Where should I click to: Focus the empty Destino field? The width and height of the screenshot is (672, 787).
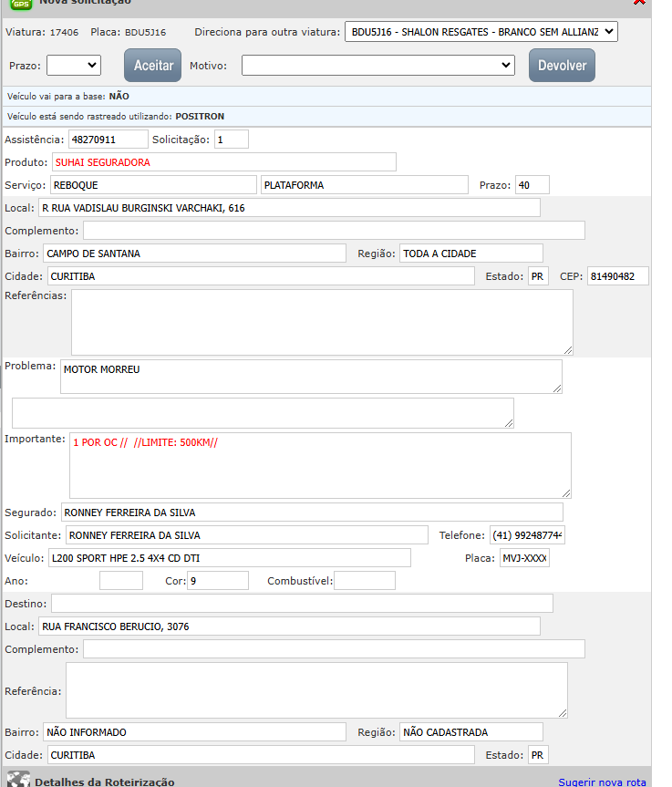pos(302,603)
